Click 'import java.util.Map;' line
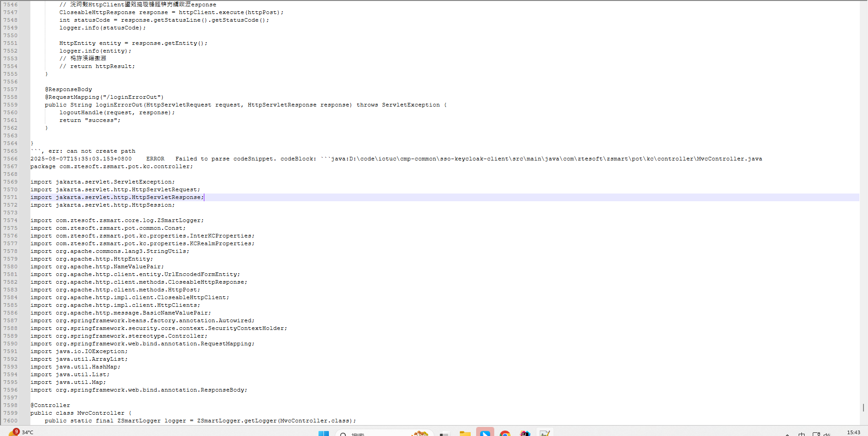 click(x=68, y=382)
